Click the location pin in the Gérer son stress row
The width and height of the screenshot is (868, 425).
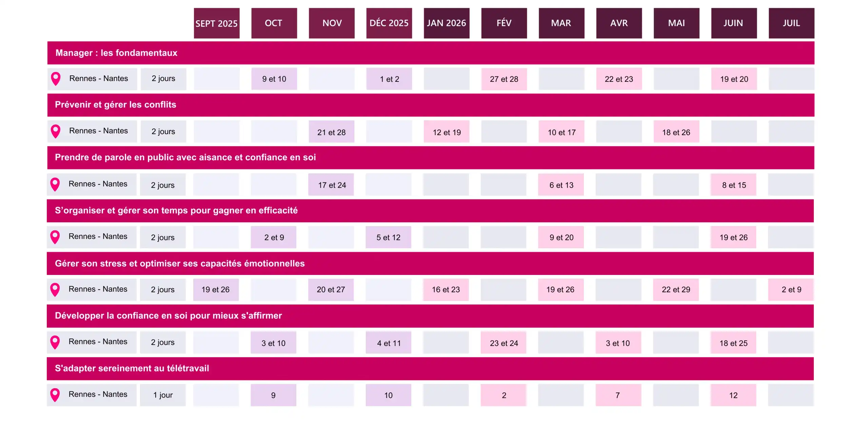(x=55, y=289)
